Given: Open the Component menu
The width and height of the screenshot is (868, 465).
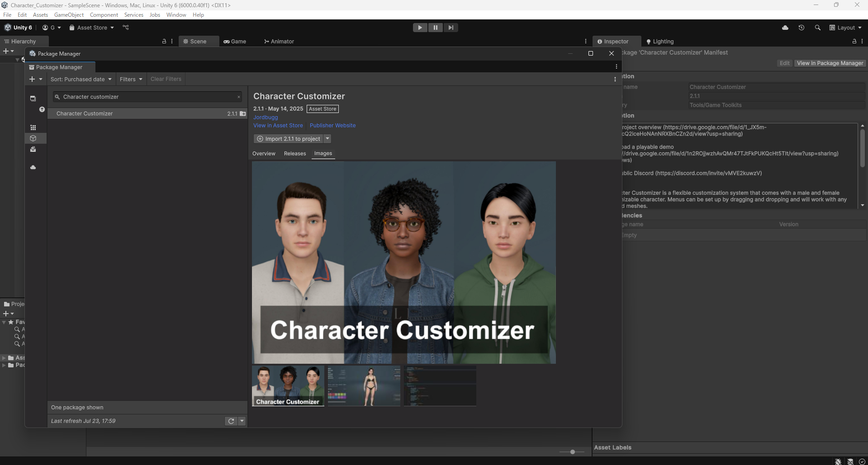Looking at the screenshot, I should (104, 15).
